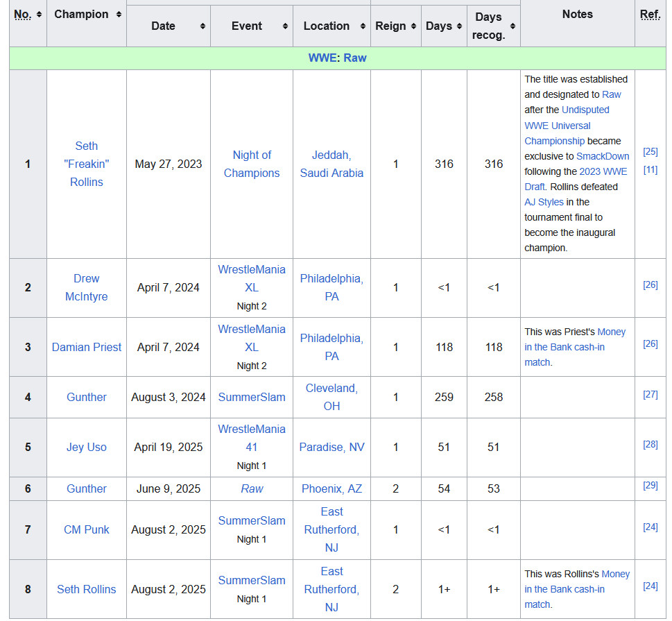Open reference [29]
Screen dimensions: 672x621
pos(650,485)
